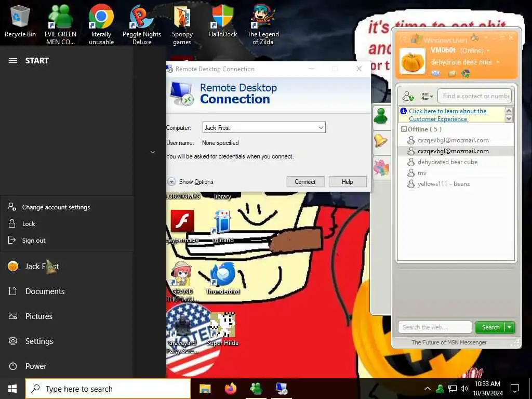This screenshot has height=399, width=532.
Task: Click the 'Search the web...' field
Action: [435, 327]
